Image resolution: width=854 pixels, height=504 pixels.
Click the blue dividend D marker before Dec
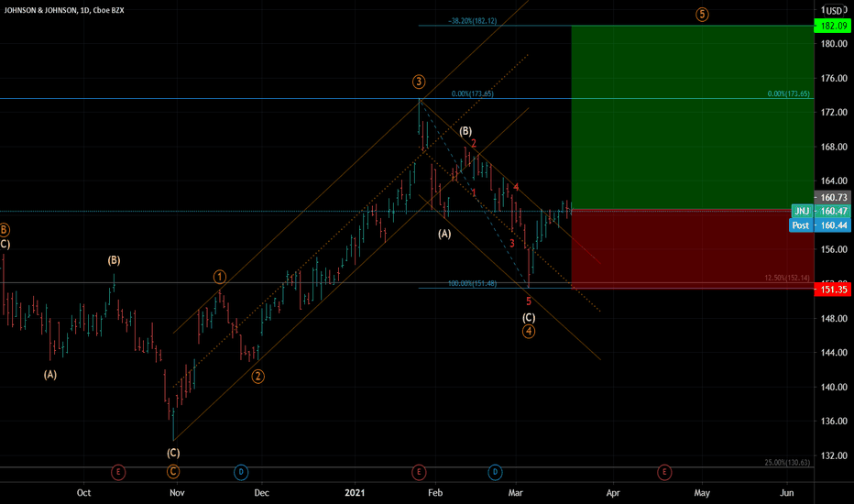click(x=241, y=473)
